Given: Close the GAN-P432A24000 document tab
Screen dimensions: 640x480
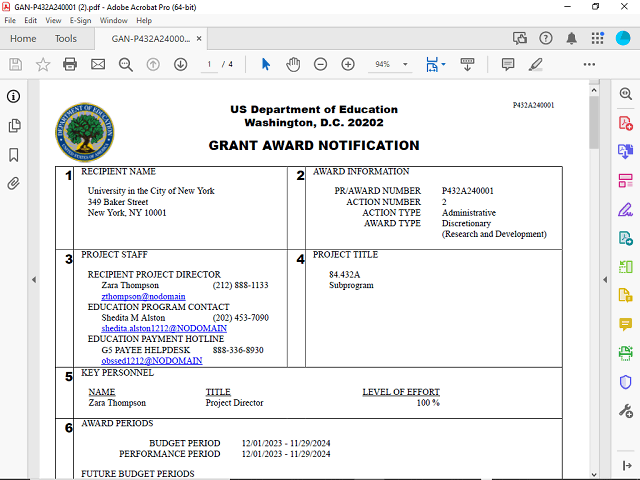Looking at the screenshot, I should (x=201, y=39).
